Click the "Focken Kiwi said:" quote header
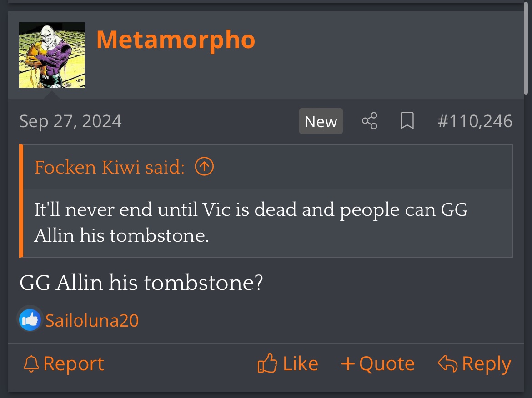Screen dimensions: 532x398 109,168
